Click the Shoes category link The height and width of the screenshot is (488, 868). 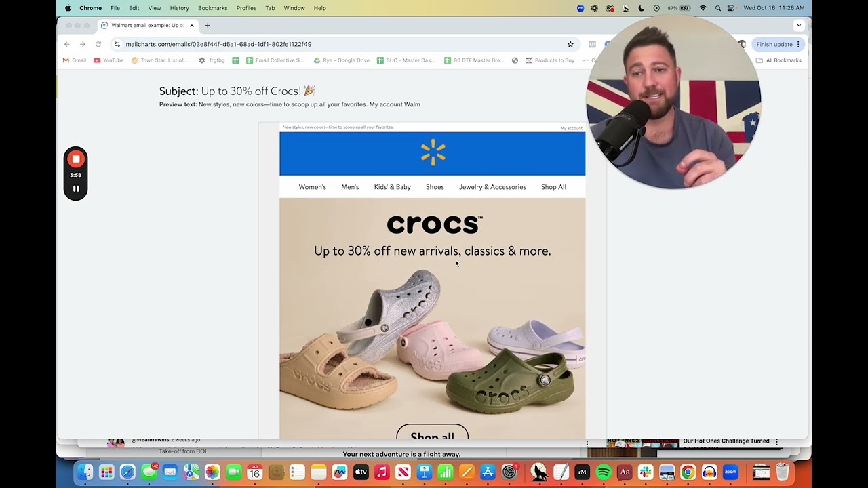pos(435,187)
